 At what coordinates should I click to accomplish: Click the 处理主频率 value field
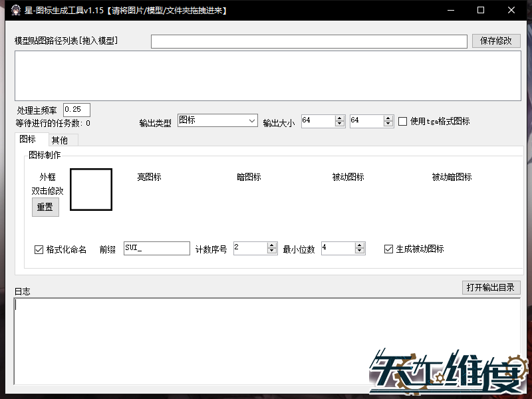click(76, 109)
